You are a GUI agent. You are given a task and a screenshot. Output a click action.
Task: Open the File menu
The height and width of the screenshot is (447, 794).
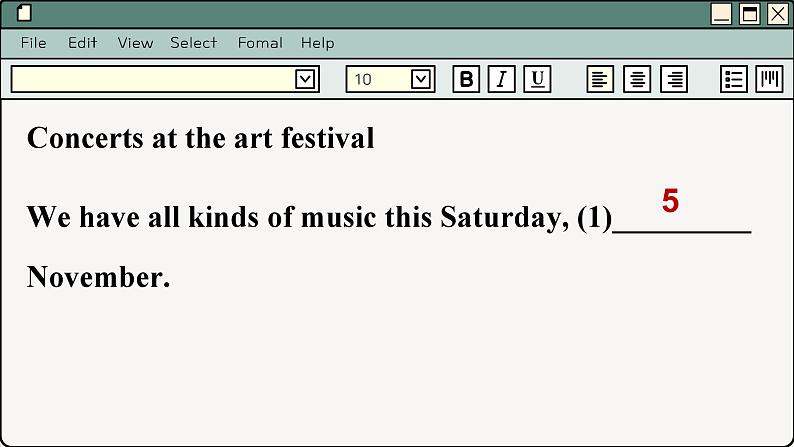[x=33, y=43]
